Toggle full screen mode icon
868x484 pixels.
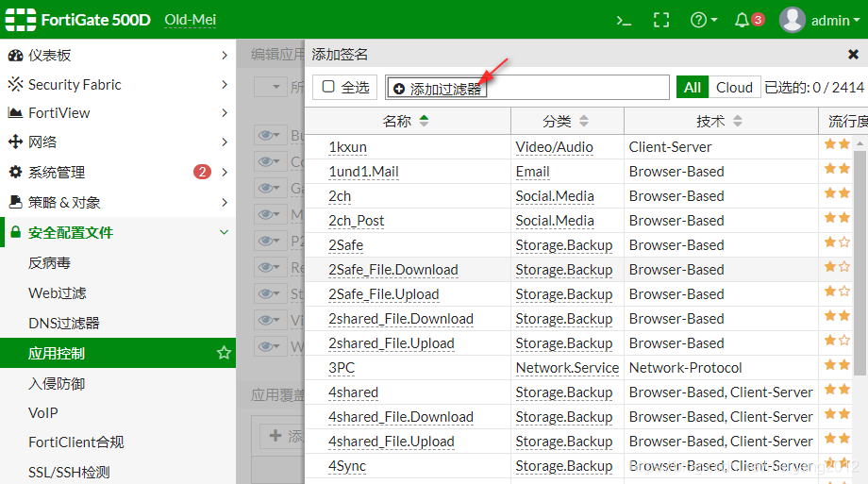tap(661, 21)
